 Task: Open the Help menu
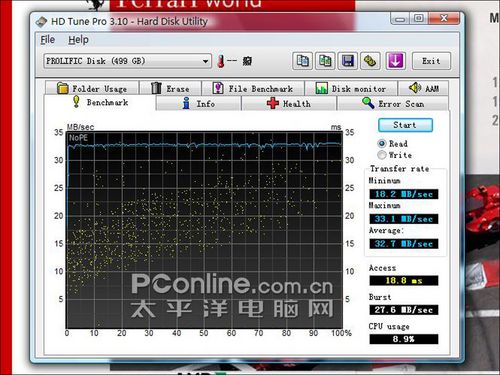point(78,40)
